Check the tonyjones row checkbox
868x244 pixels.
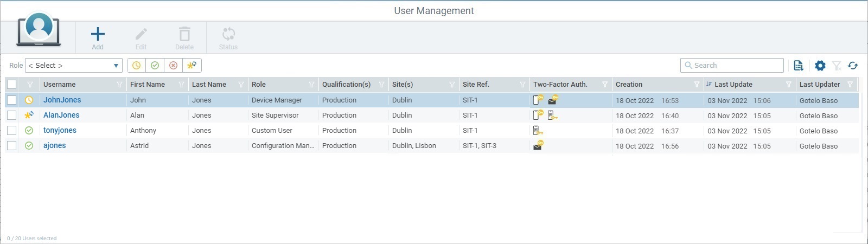(x=12, y=131)
